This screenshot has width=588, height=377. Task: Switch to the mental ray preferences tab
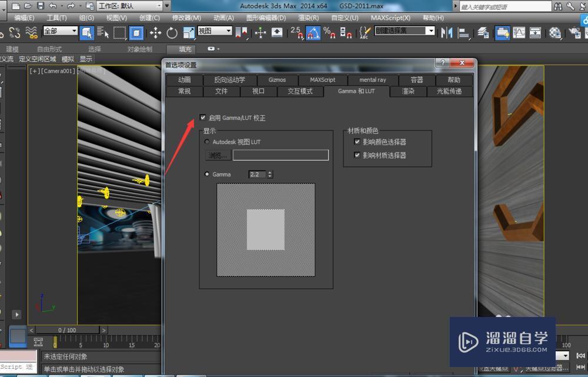[x=372, y=79]
